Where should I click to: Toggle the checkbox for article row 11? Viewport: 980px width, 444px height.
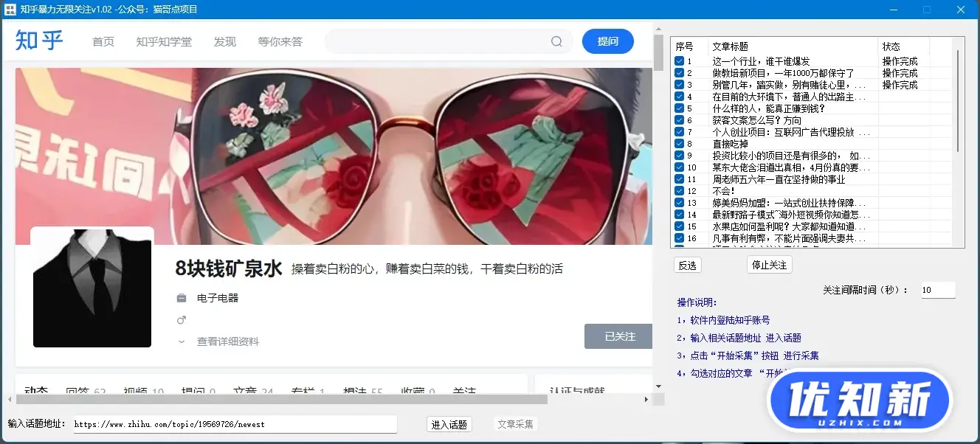pos(679,179)
